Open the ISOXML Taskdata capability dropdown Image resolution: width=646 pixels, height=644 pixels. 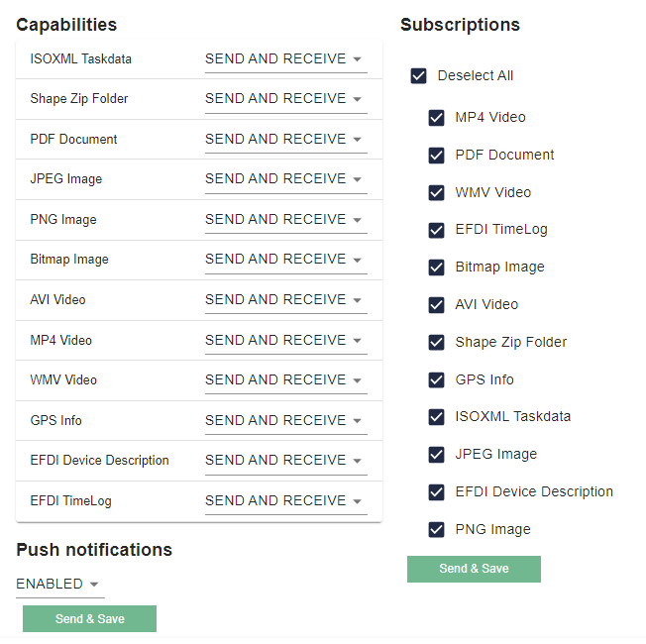286,59
